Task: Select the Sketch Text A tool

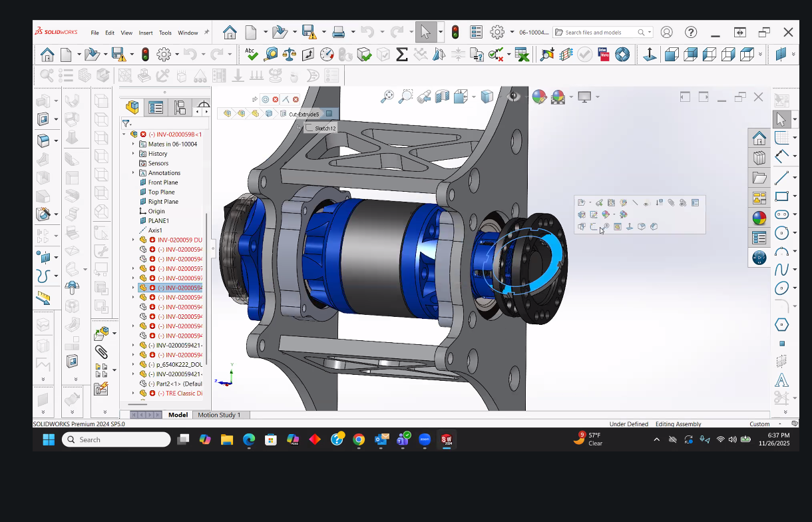Action: (x=781, y=380)
